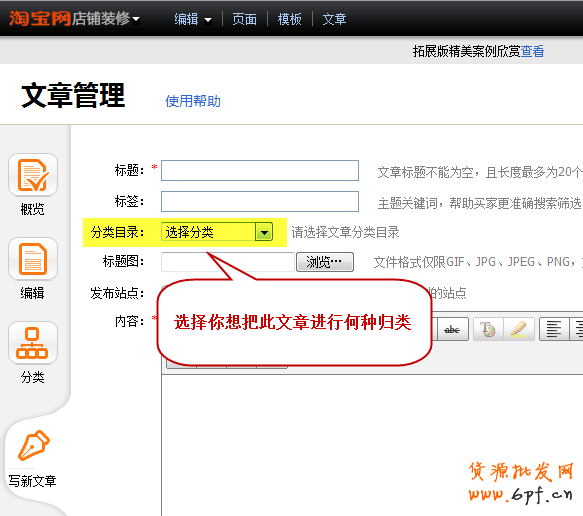Switch to the 页面 menu item

(x=244, y=19)
